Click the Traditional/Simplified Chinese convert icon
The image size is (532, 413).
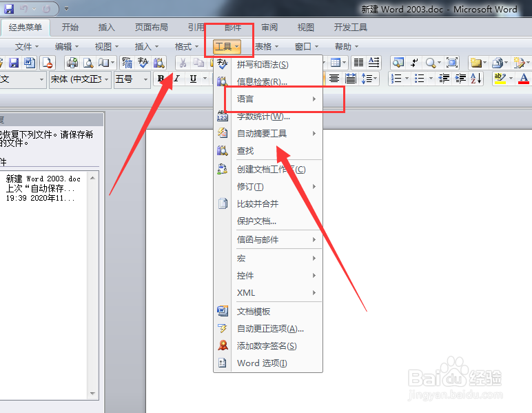127,63
